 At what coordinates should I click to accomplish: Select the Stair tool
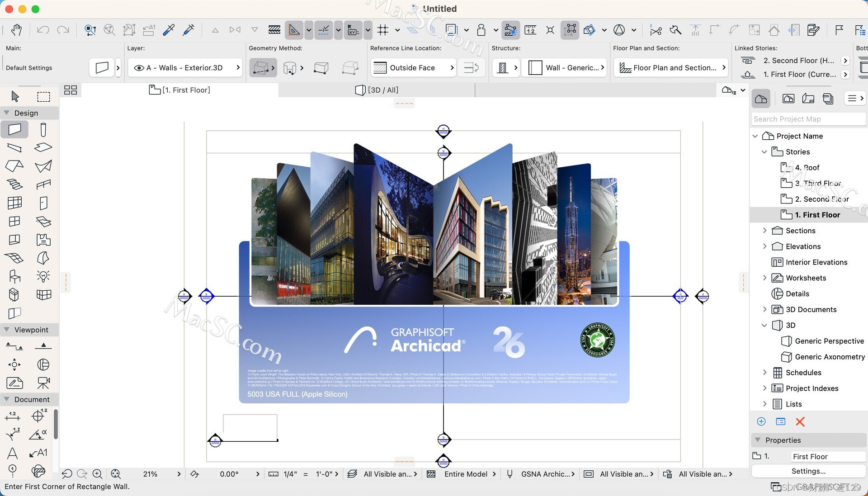(x=14, y=184)
